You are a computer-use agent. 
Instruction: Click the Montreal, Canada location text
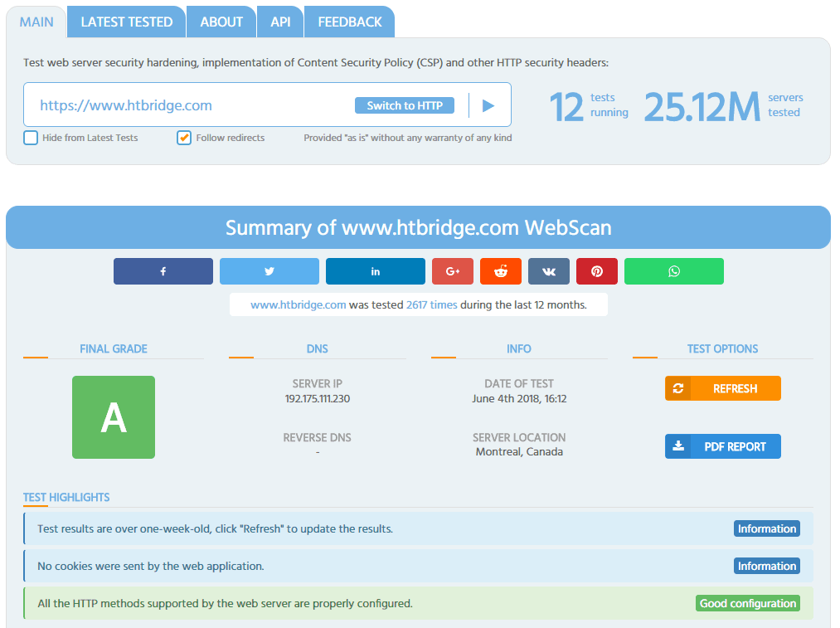[519, 451]
